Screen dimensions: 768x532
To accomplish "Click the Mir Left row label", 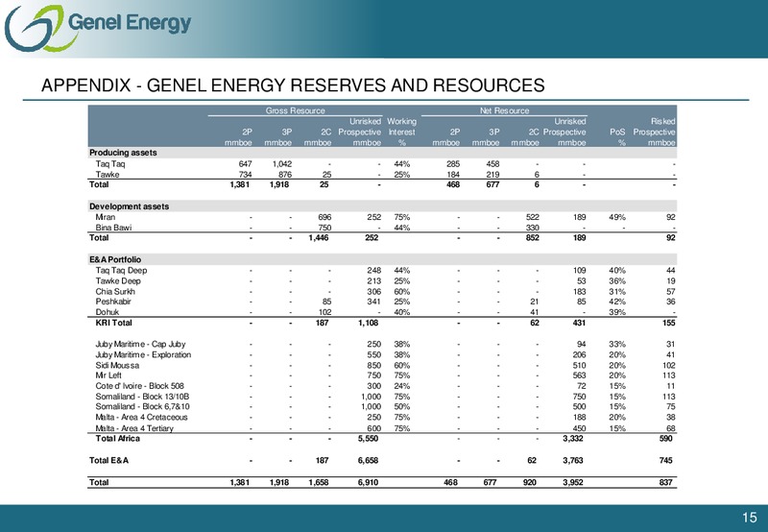I will tap(108, 375).
